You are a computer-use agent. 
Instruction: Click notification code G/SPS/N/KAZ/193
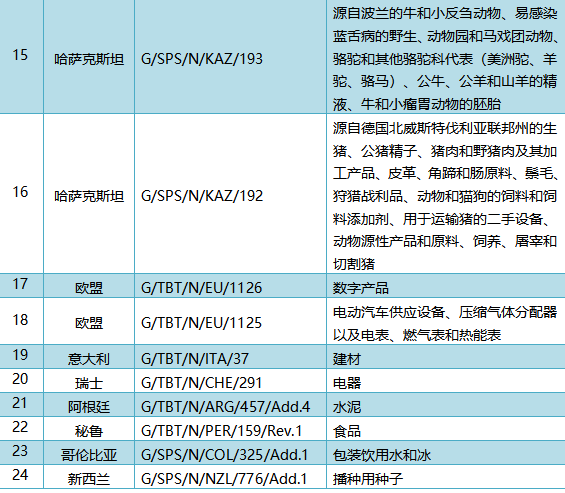(202, 59)
